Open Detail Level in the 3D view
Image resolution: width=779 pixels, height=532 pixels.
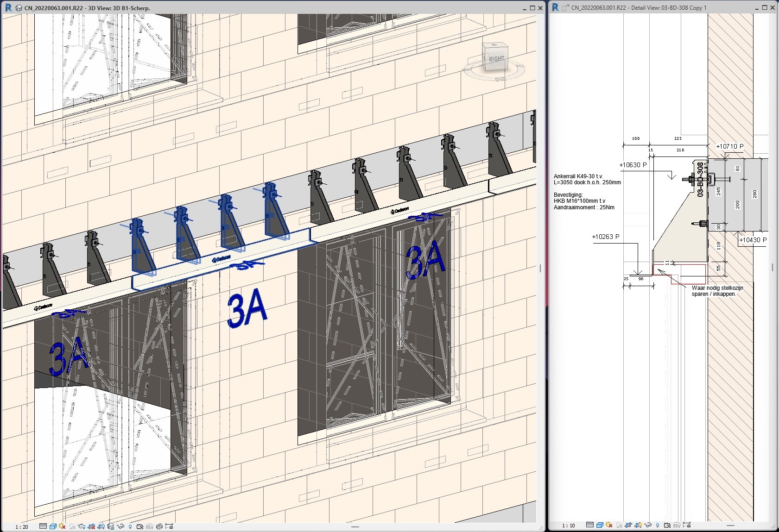click(43, 526)
